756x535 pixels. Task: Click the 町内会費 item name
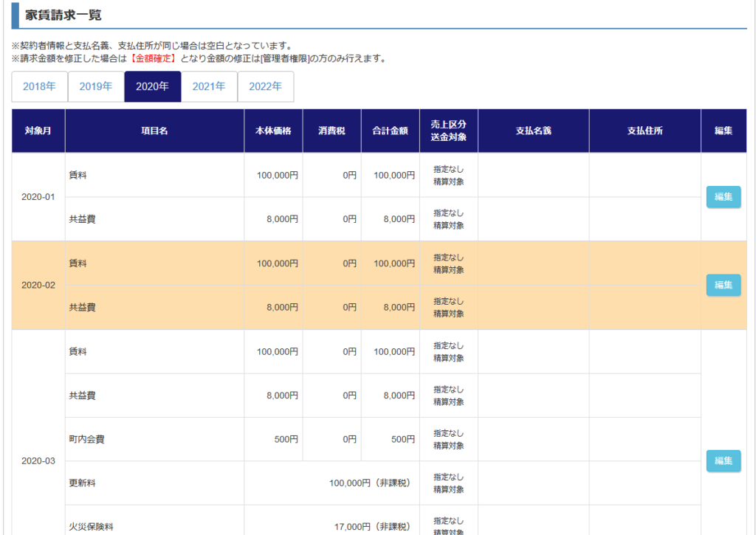[x=87, y=439]
